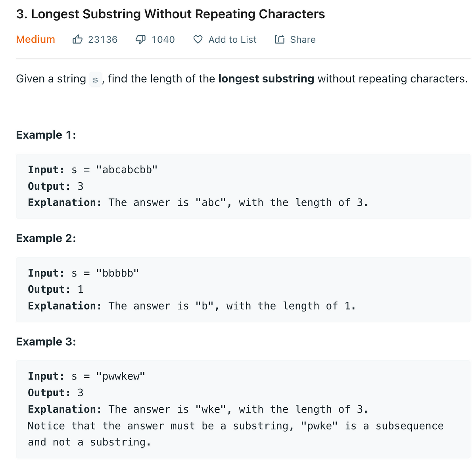Click the Example 3 heading
Image resolution: width=476 pixels, height=466 pixels.
click(46, 342)
